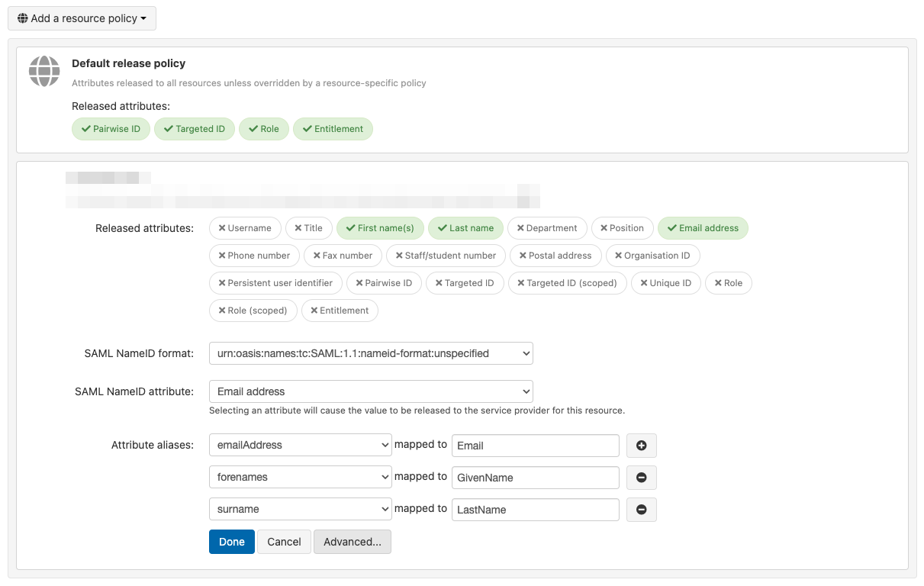Click the plus icon to add another attribute alias

pyautogui.click(x=641, y=445)
